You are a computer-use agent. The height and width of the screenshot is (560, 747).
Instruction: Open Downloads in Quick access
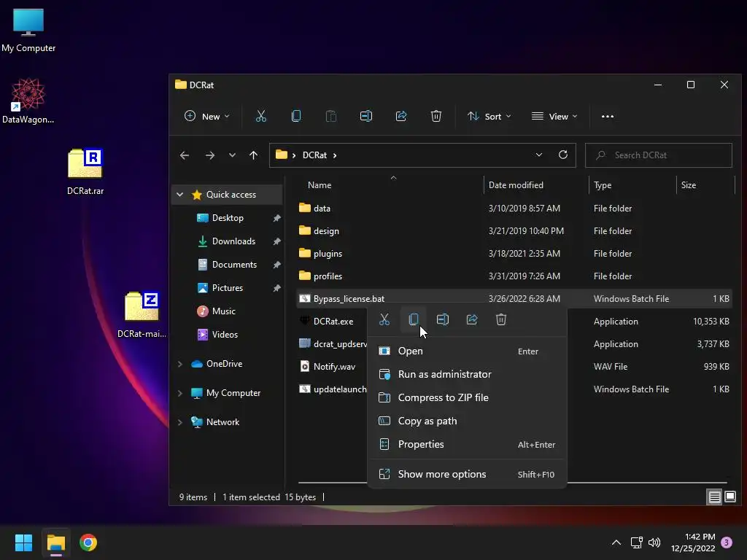click(x=233, y=241)
